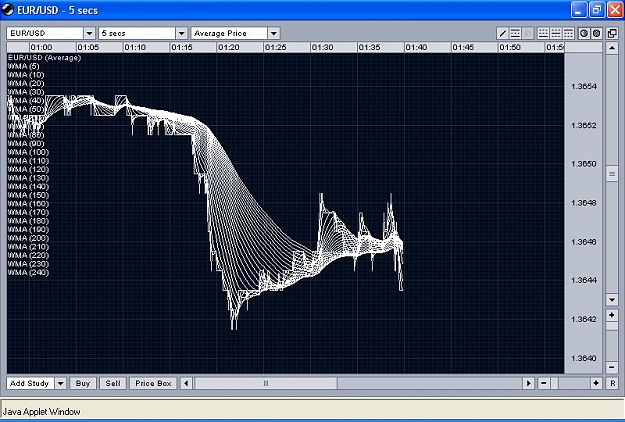Image resolution: width=625 pixels, height=422 pixels.
Task: Select the WMA (10) legend entry
Action: click(26, 75)
